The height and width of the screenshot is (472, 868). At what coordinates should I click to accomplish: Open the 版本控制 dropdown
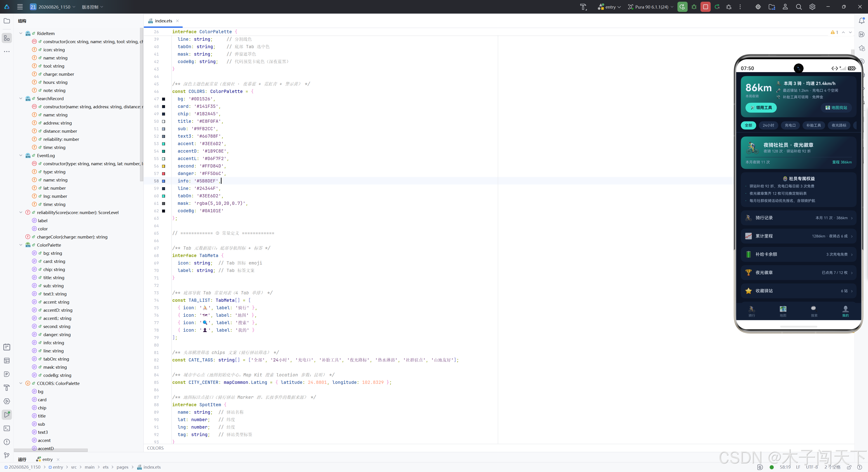click(x=92, y=7)
